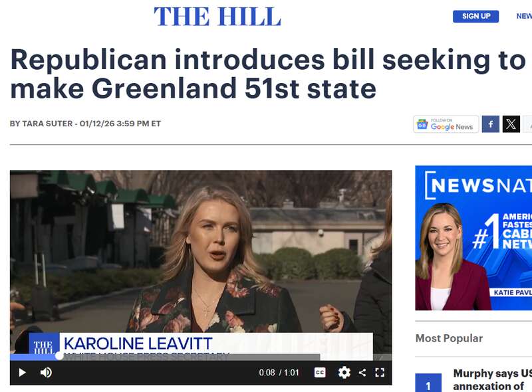Open the NewsNation advertisement banner

tap(473, 238)
